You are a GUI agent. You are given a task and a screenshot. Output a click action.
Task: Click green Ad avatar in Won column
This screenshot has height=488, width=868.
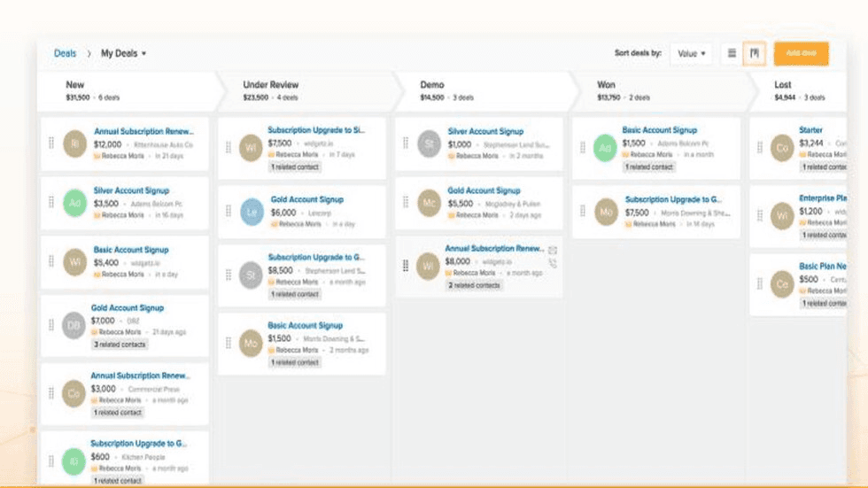pos(605,148)
